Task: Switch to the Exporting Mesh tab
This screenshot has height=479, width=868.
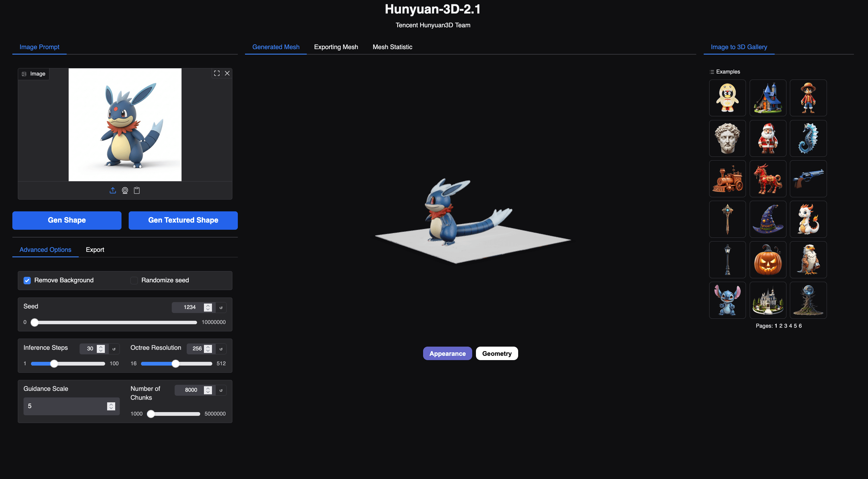Action: [336, 47]
